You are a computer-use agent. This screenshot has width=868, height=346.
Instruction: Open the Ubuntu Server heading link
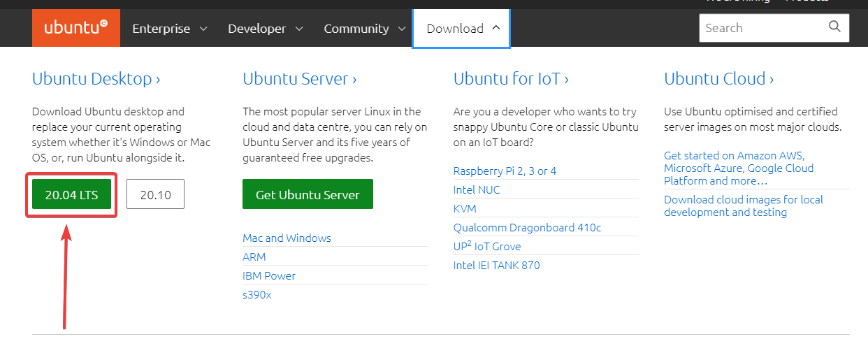300,79
